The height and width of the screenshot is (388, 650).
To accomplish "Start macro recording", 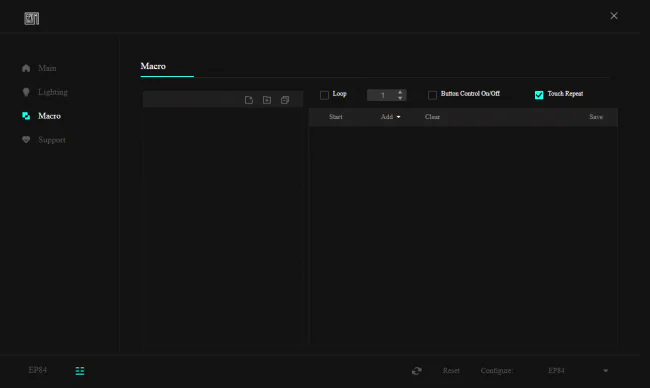I will coord(336,117).
